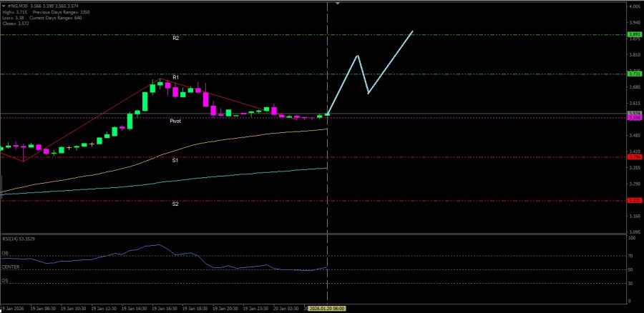Click the 'Close= 3.572' text
Image resolution: width=644 pixels, height=313 pixels.
15,24
